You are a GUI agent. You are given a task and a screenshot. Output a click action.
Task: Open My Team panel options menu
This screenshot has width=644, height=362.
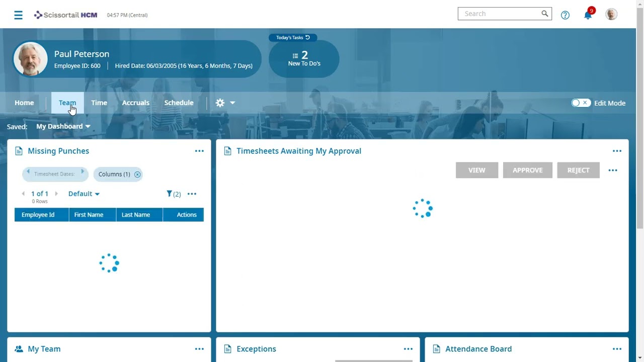(x=199, y=349)
